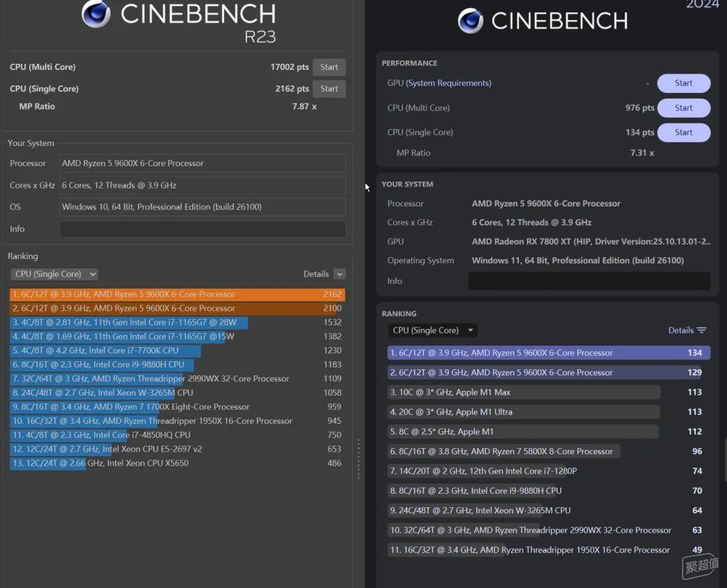Click the Cinebench 2024 multi core score "976 pts"

click(x=639, y=108)
